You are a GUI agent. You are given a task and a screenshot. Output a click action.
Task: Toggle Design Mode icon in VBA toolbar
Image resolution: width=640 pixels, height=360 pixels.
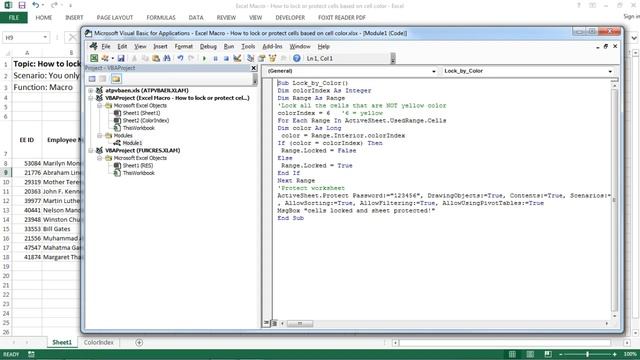point(237,58)
